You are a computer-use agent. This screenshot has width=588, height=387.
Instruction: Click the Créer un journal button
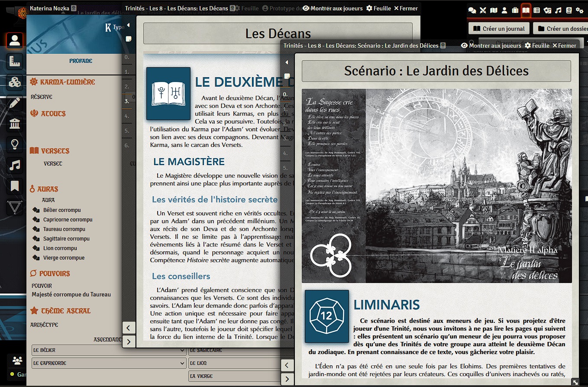pyautogui.click(x=499, y=29)
